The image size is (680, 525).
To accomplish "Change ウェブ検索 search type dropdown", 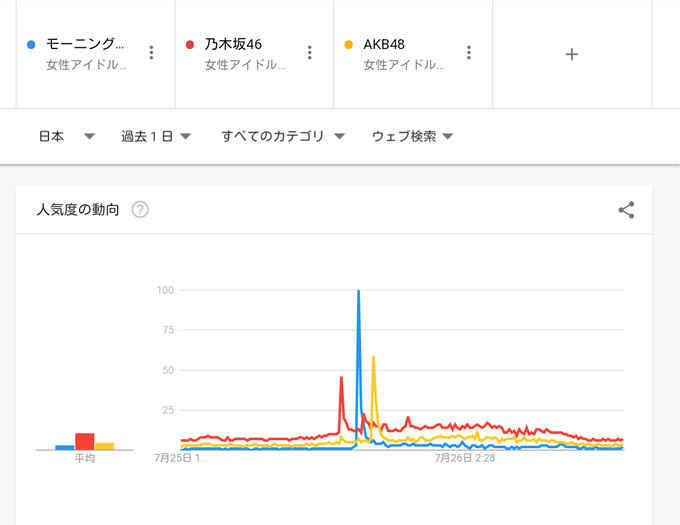I will 412,136.
